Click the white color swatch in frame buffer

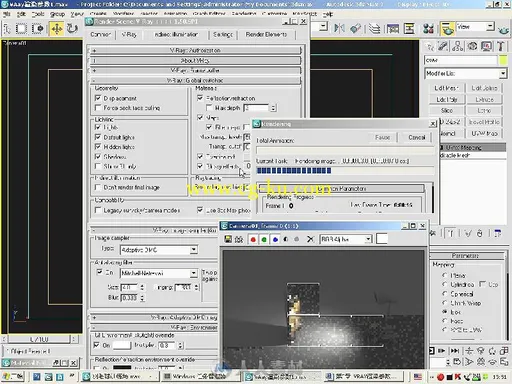(382, 239)
